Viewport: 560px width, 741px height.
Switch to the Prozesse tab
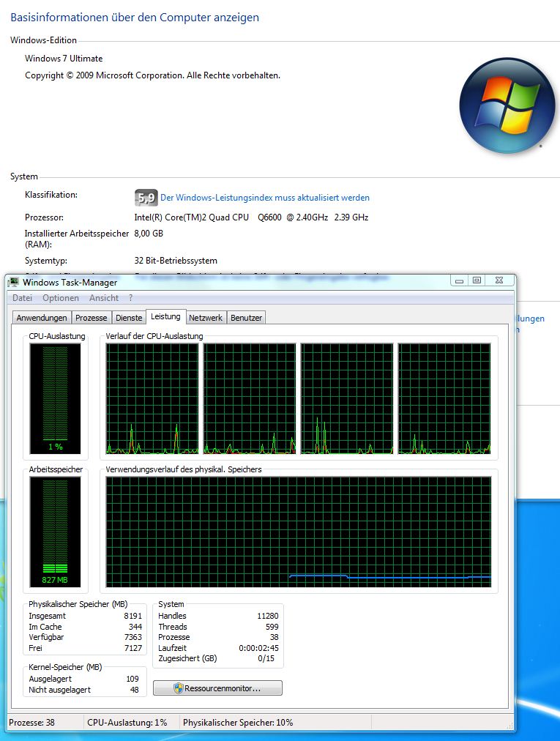[92, 318]
